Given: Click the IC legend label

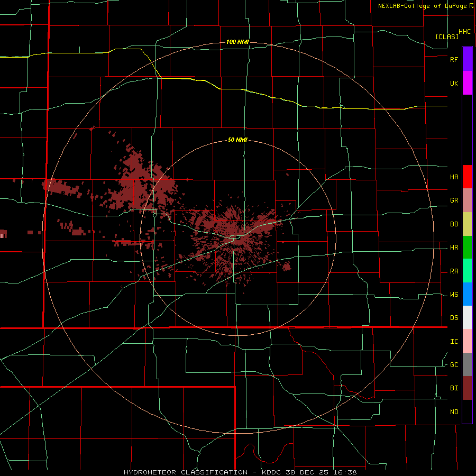Looking at the screenshot, I should click(454, 342).
